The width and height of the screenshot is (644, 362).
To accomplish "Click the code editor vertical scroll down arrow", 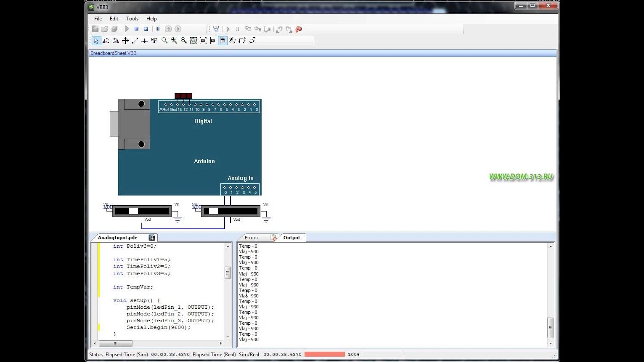I will 228,336.
